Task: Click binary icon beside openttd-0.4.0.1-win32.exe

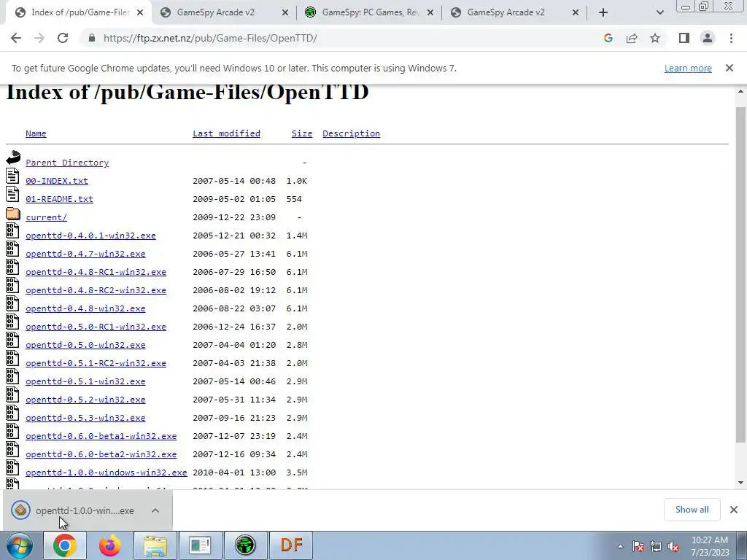Action: (x=13, y=230)
